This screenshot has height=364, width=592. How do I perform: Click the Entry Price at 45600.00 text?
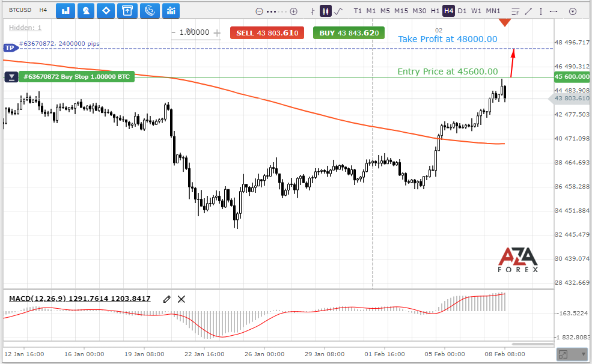tap(447, 71)
